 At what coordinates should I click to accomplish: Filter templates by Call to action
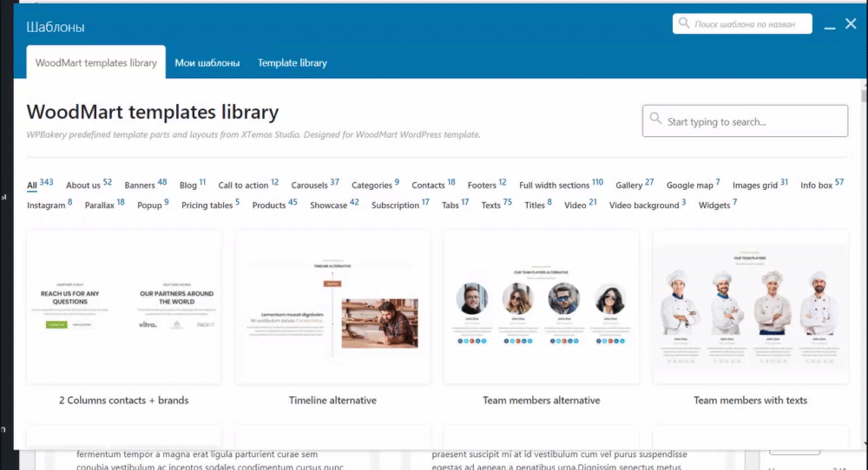248,184
